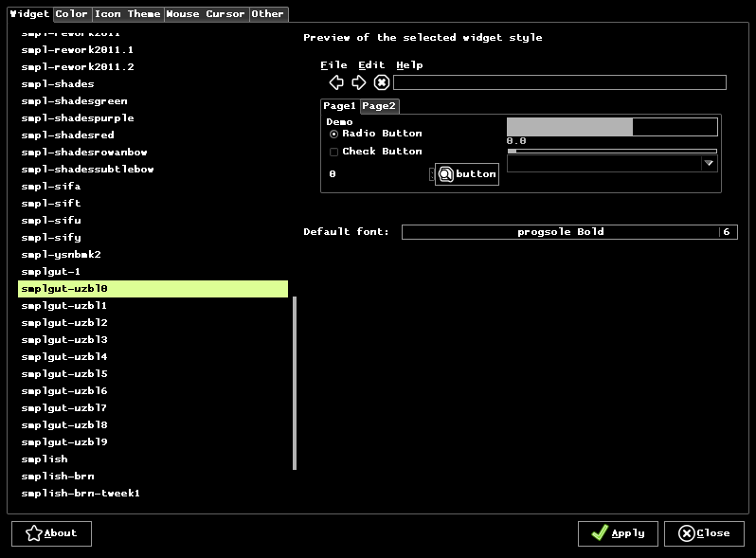Click the thin horizontal slider under 0.0
This screenshot has height=558, width=756.
point(612,151)
